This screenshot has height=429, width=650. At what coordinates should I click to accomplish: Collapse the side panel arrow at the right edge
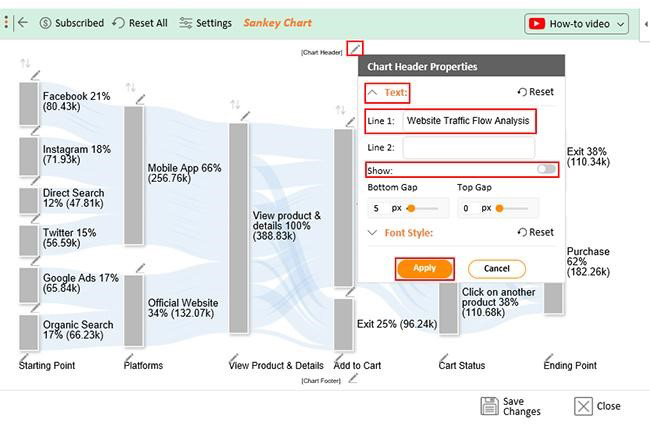646,24
